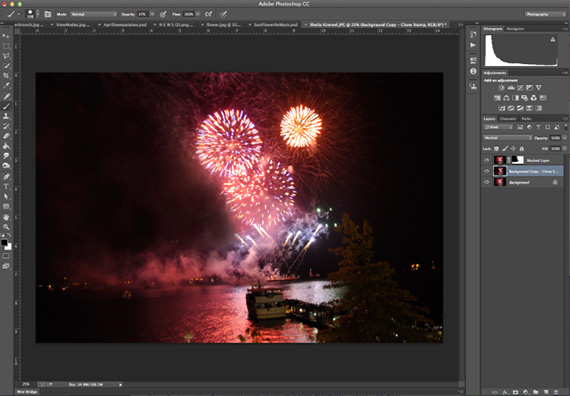Image resolution: width=570 pixels, height=396 pixels.
Task: Click the zoom percentage field in status bar
Action: [26, 384]
